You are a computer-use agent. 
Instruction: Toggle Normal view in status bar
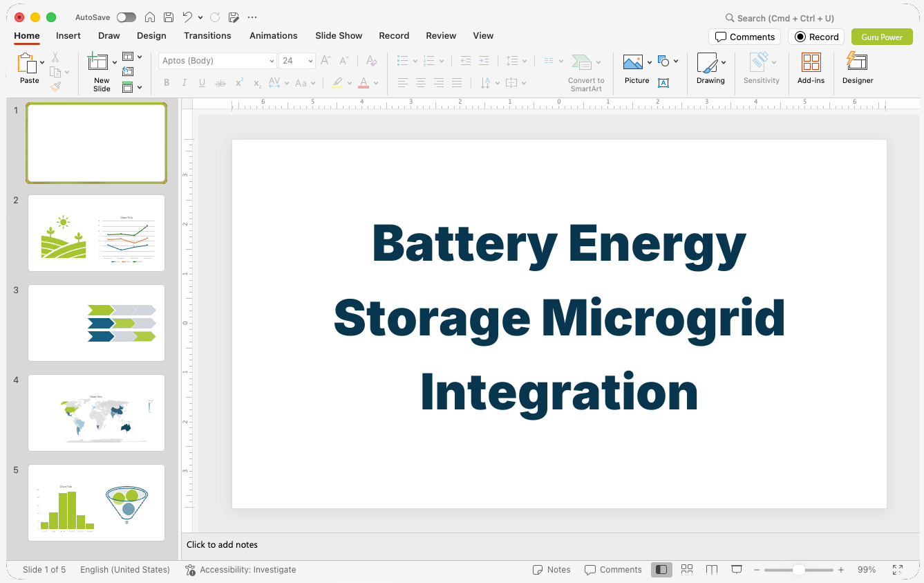click(661, 570)
